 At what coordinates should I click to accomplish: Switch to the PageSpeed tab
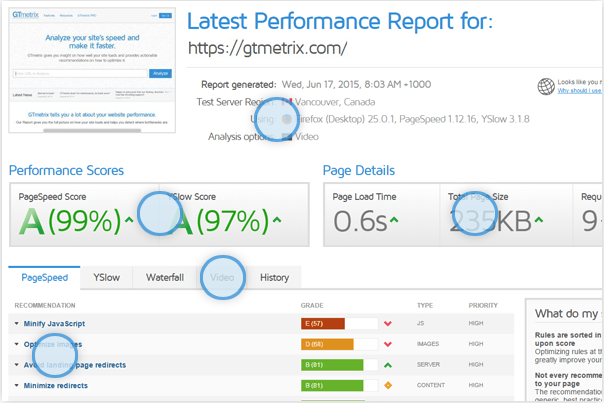(44, 277)
